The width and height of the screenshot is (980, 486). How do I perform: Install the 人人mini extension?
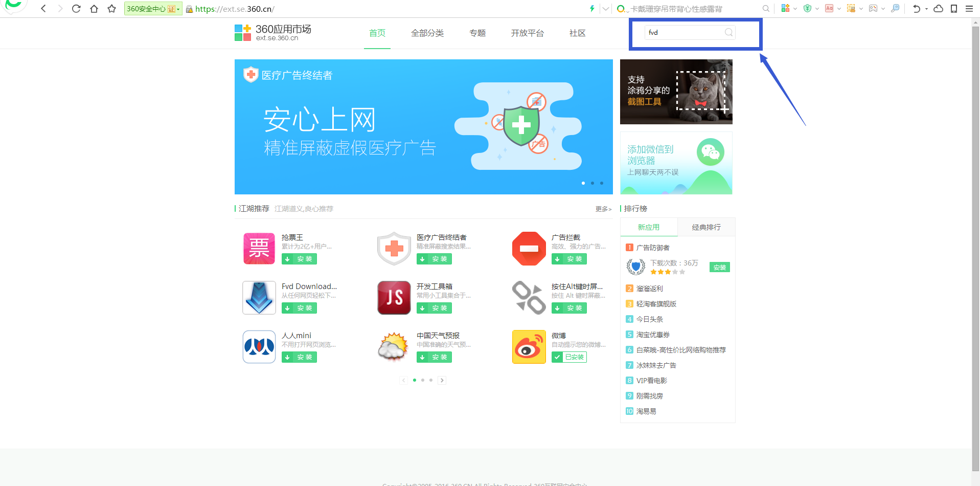(x=299, y=357)
